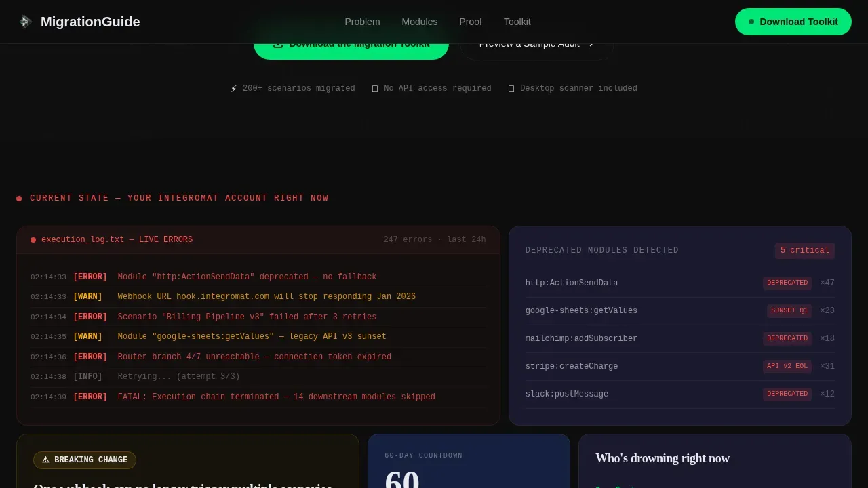
Task: Click the slack:postMessage module row
Action: pos(680,394)
